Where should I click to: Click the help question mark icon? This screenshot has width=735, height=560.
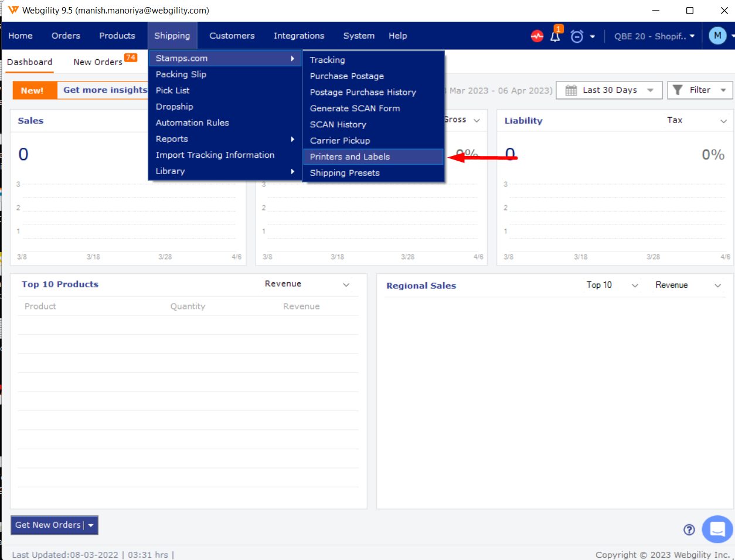pos(689,530)
